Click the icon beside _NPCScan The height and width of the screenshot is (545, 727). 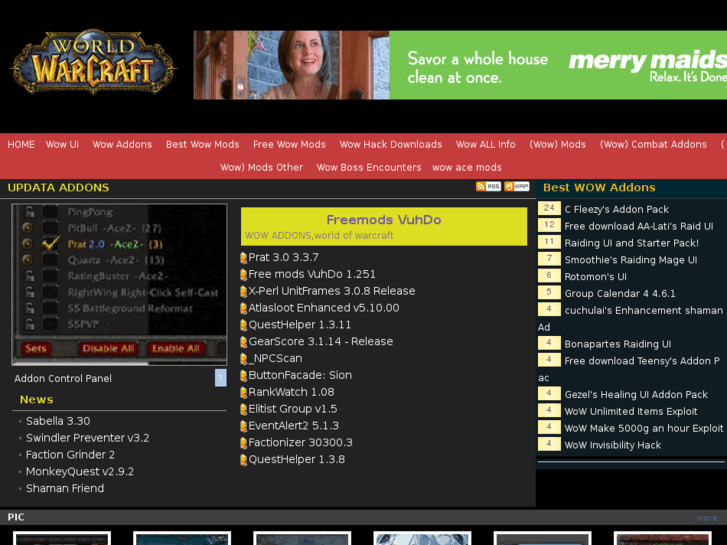pos(243,359)
